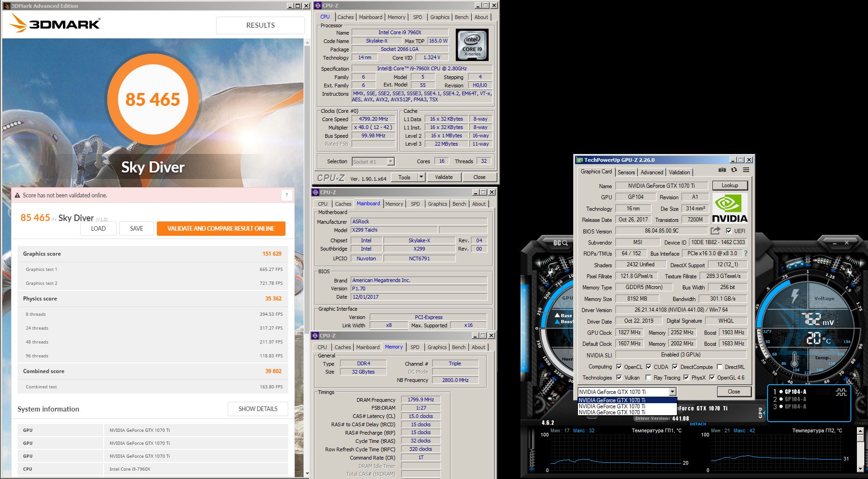868x479 pixels.
Task: Toggle the DirectCompute checkbox
Action: 675,367
